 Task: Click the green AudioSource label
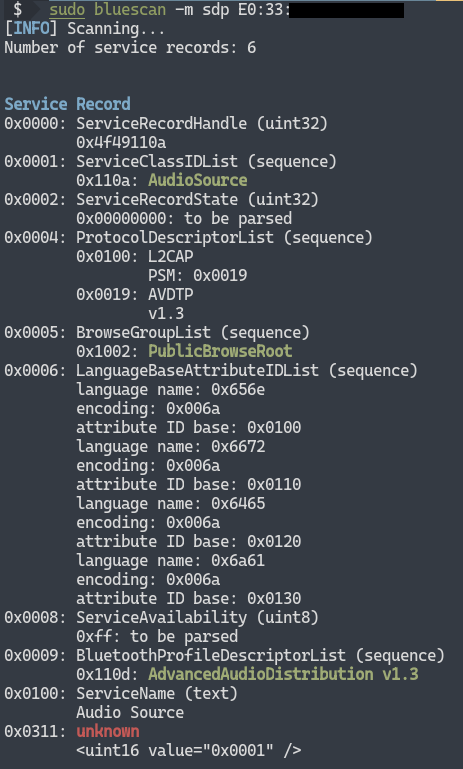pos(198,180)
